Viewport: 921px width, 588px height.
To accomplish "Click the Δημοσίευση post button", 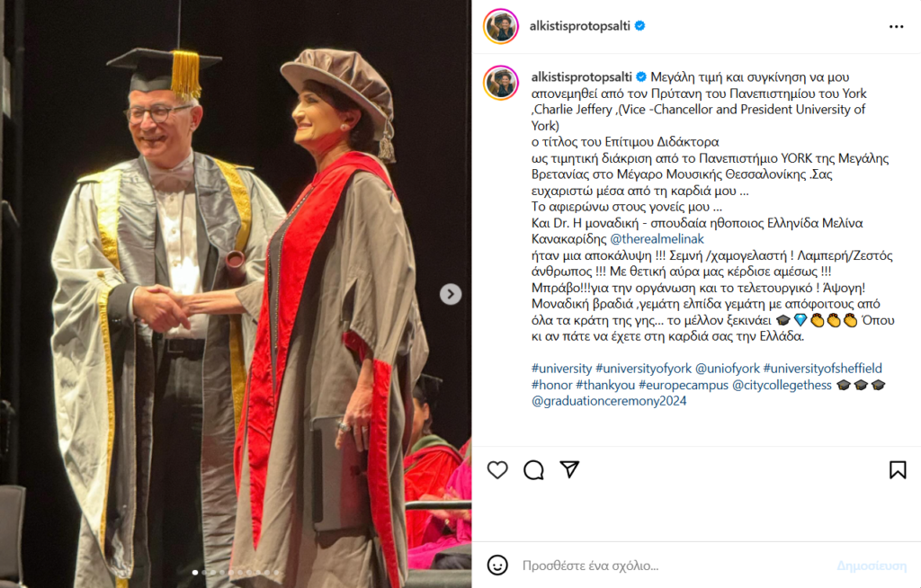I will (872, 566).
